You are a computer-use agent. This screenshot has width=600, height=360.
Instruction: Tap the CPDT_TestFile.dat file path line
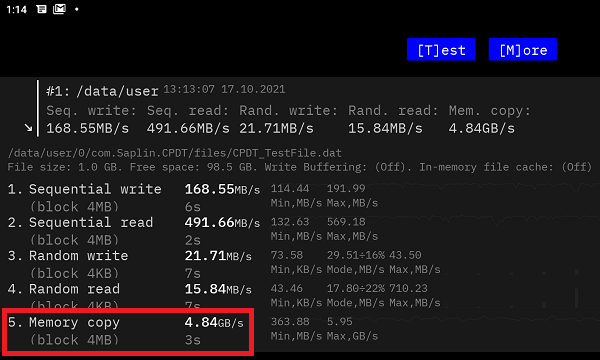click(174, 153)
